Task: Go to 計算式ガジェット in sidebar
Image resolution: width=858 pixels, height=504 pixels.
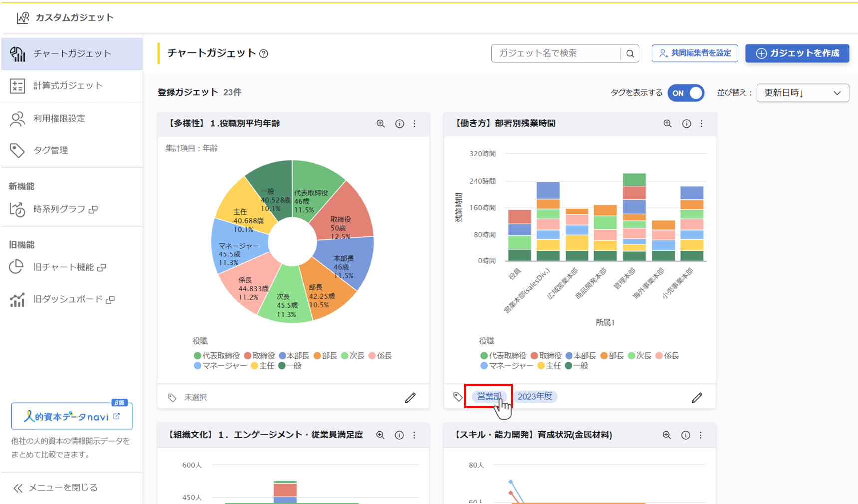Action: (x=68, y=86)
